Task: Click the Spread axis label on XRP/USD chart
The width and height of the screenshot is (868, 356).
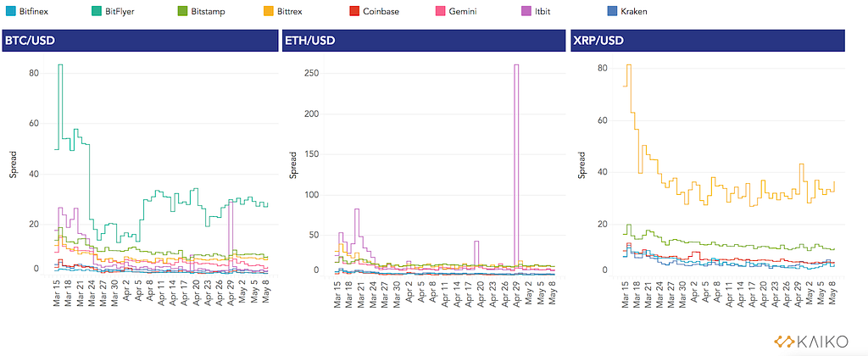Action: [x=581, y=164]
